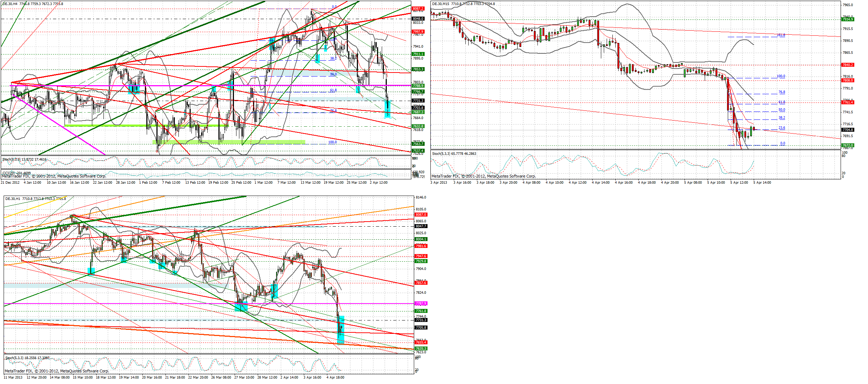The image size is (868, 384).
Task: Select the Stoch(5,3,3) 18.2556 indicator label
Action: (27, 358)
